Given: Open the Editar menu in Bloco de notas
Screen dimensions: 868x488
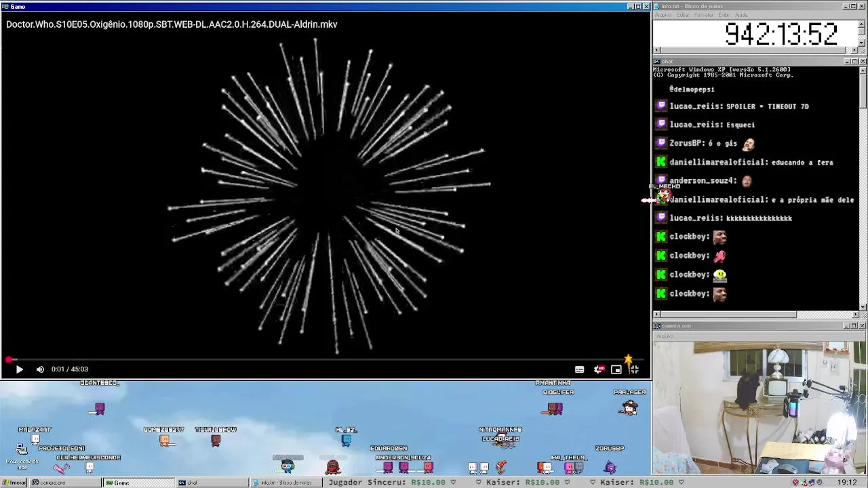Looking at the screenshot, I should pos(683,15).
